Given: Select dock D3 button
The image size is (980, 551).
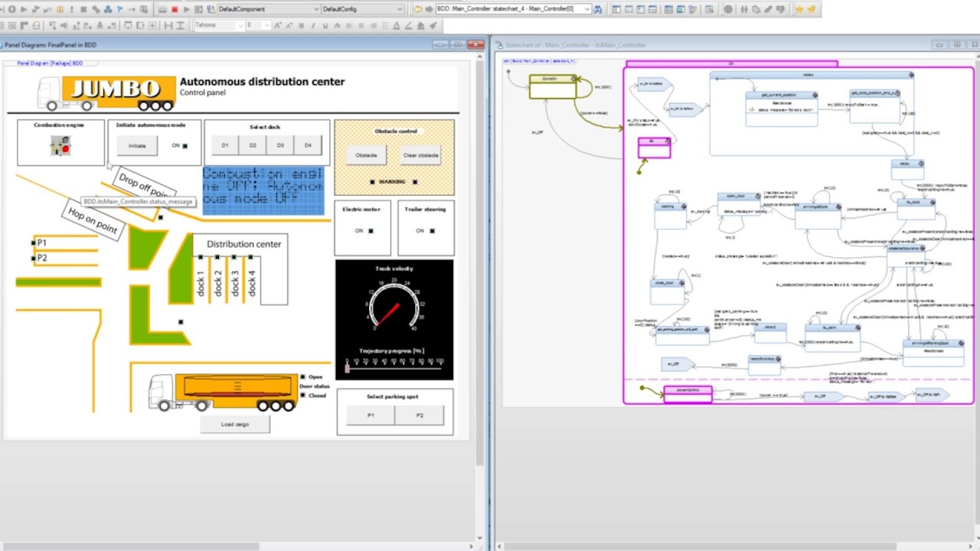Looking at the screenshot, I should pos(280,145).
